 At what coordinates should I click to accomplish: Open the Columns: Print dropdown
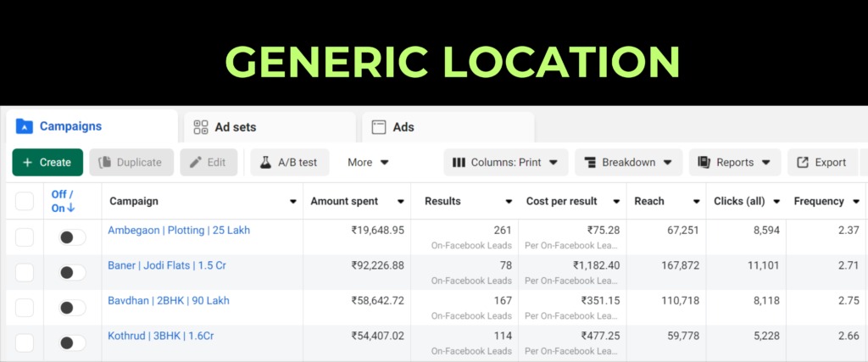505,163
